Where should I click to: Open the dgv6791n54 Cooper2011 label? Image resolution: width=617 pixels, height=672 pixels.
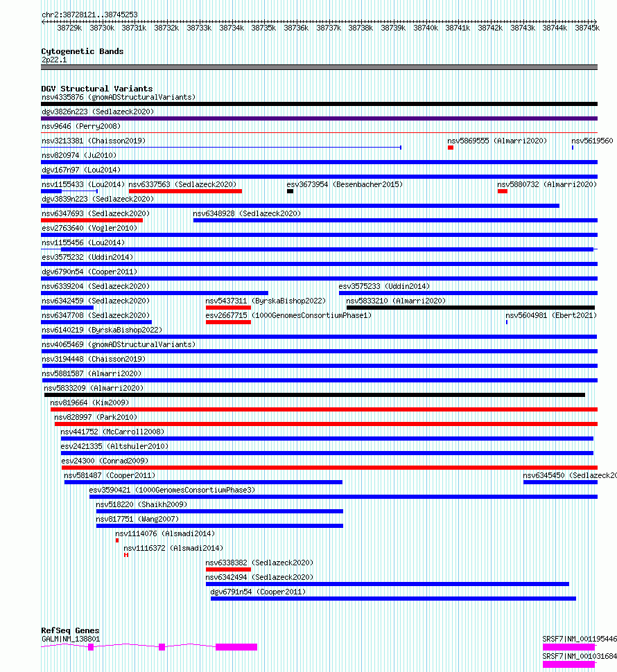coord(258,593)
